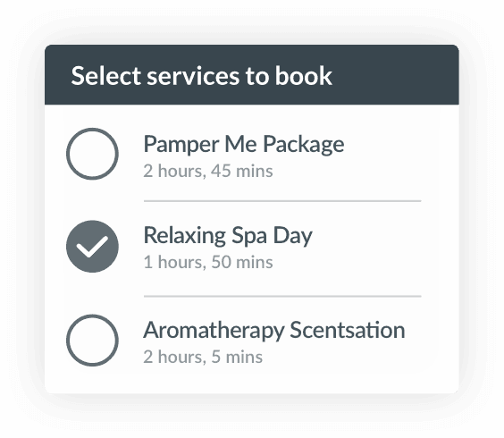Click the Pamper Me Package title

[x=244, y=145]
